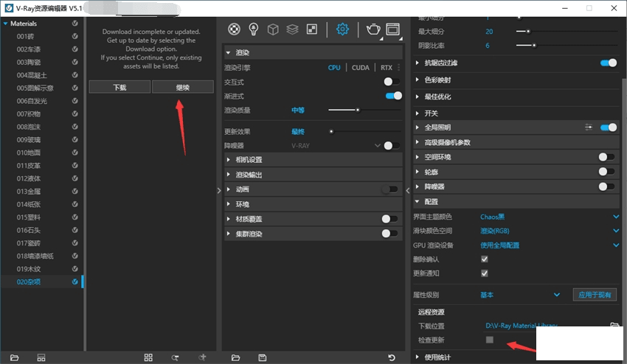Screen dimensions: 627x364
Task: Uncheck the 更新通知 checkbox
Action: point(484,273)
